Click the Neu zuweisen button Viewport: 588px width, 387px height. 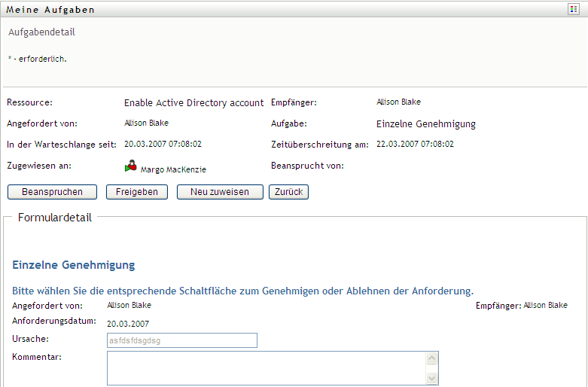pos(220,192)
